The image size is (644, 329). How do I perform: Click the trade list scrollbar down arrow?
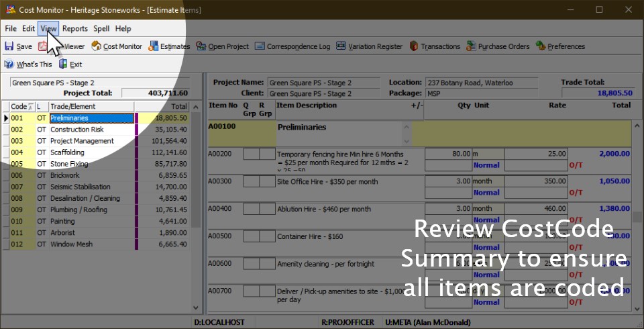click(196, 308)
